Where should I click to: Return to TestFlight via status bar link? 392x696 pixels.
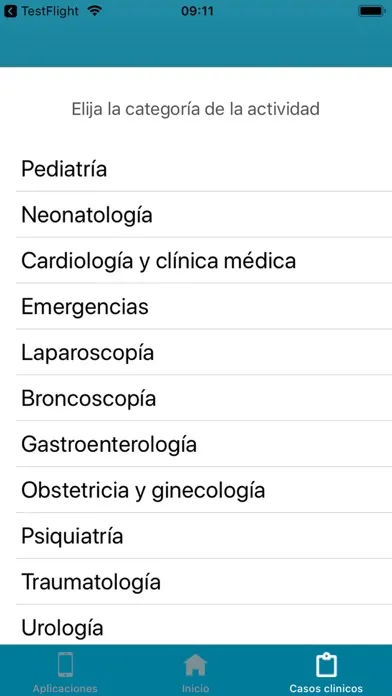(x=50, y=11)
